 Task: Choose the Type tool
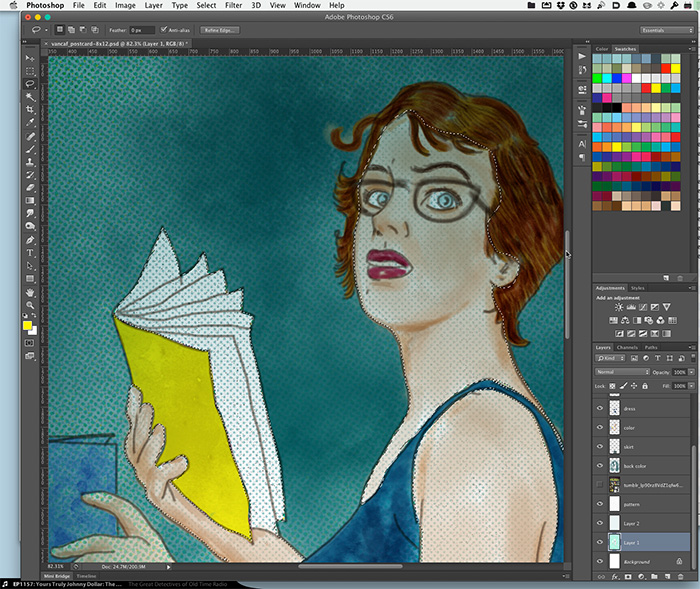coord(30,252)
